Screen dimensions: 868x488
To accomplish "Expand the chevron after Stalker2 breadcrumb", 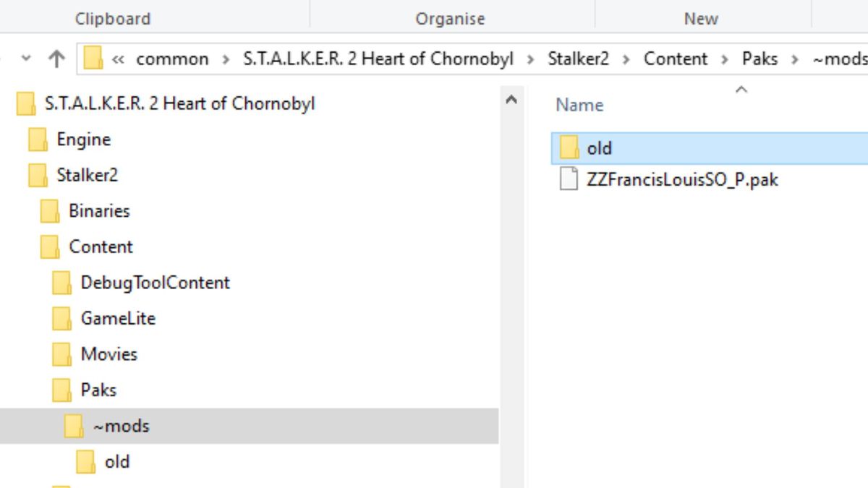I will [x=626, y=59].
